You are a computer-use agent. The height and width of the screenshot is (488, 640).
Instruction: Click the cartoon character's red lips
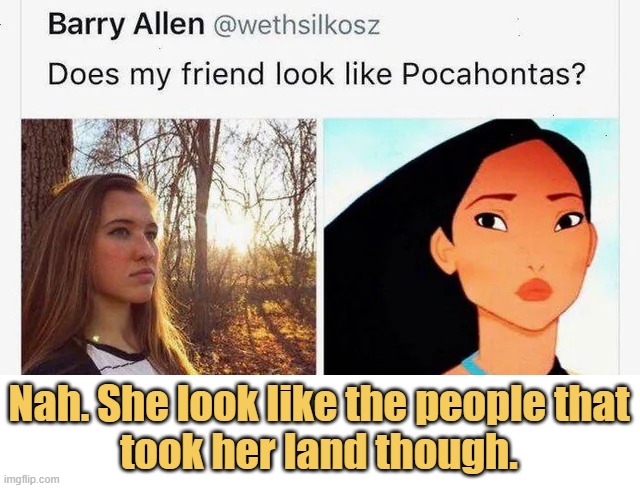coord(534,289)
